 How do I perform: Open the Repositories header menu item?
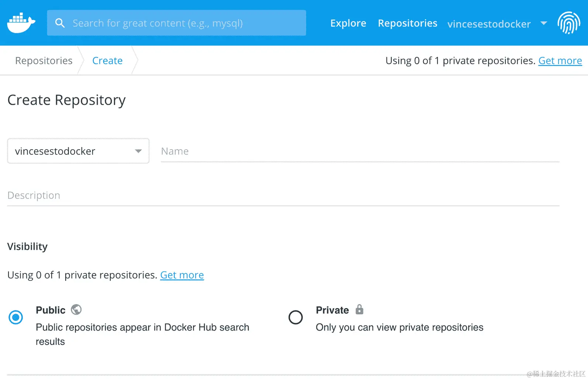point(408,23)
